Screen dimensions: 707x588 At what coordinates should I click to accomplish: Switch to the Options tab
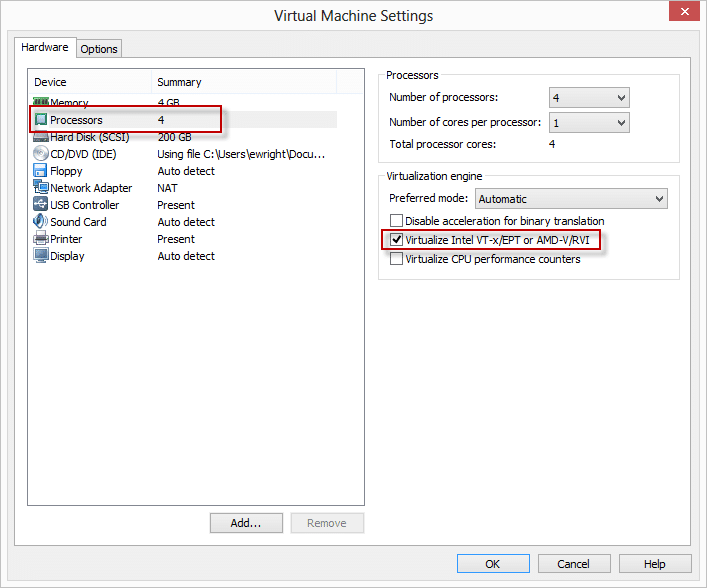click(x=99, y=49)
